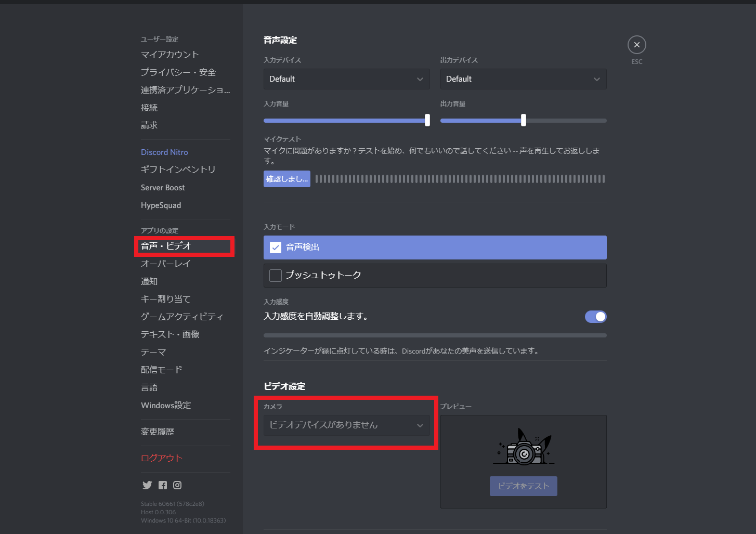The height and width of the screenshot is (534, 756).
Task: Open テーマ appearance settings
Action: click(x=153, y=352)
